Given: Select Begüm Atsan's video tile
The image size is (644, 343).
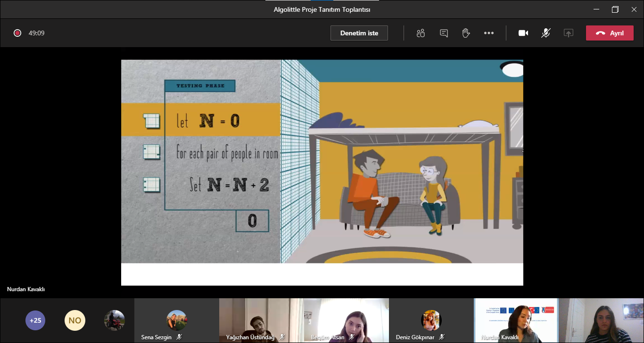Looking at the screenshot, I should pyautogui.click(x=346, y=320).
